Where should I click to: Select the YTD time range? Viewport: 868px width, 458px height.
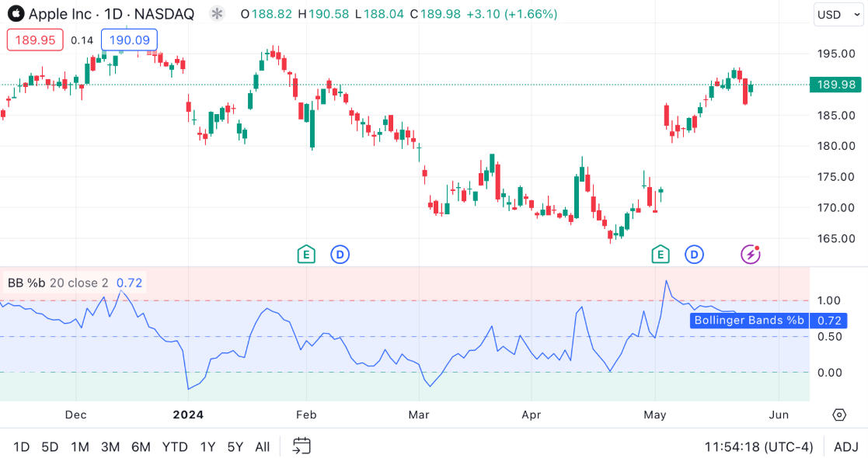pos(175,447)
